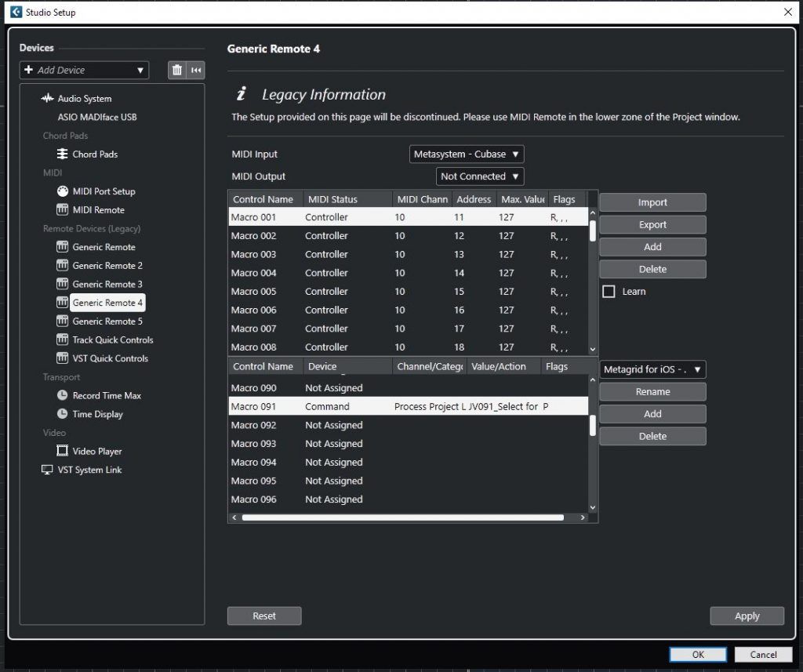Click the upper table's scroll down arrow

coord(593,349)
